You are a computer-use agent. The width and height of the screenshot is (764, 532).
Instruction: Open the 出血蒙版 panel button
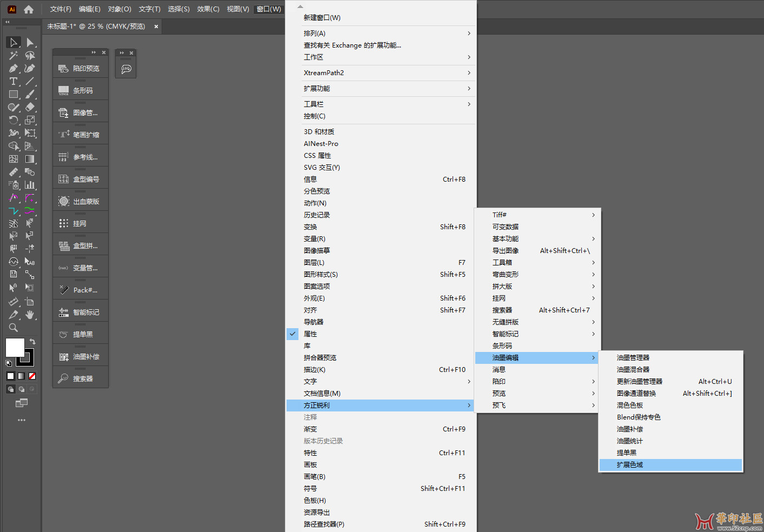coord(80,202)
